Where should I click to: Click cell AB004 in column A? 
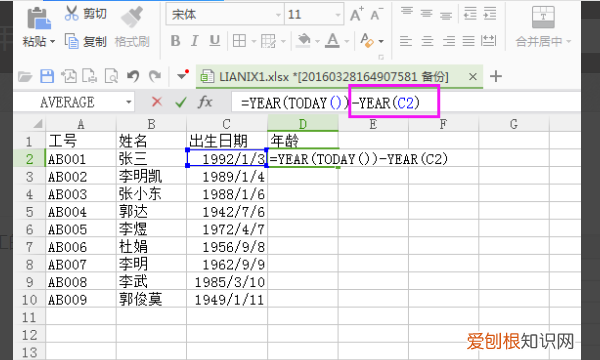(81, 212)
